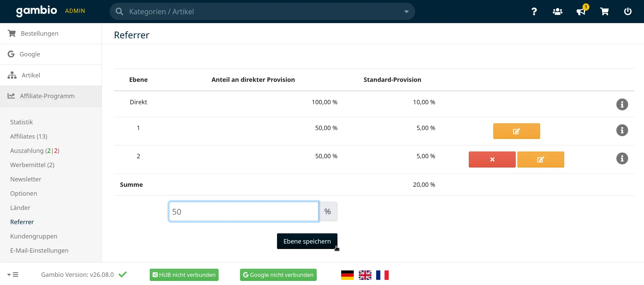Open Werbemittel (2) submenu entry
Screen dimensions: 644x285
coord(32,165)
